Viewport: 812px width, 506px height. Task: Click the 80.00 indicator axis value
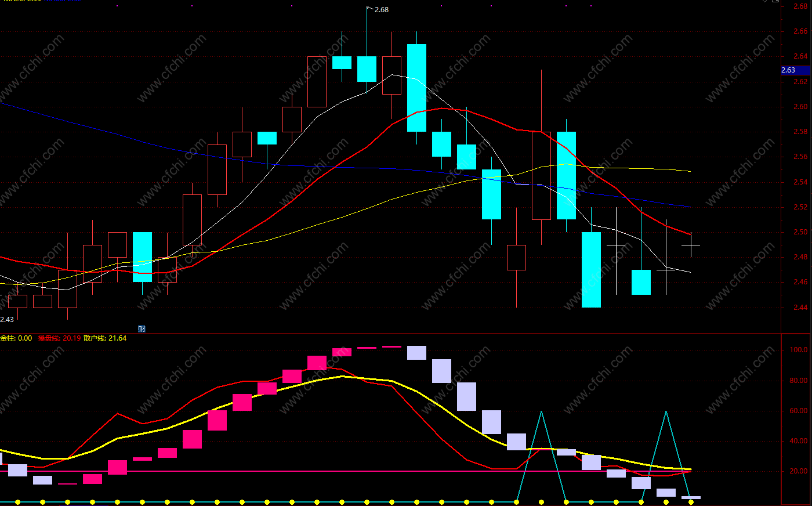coord(799,381)
